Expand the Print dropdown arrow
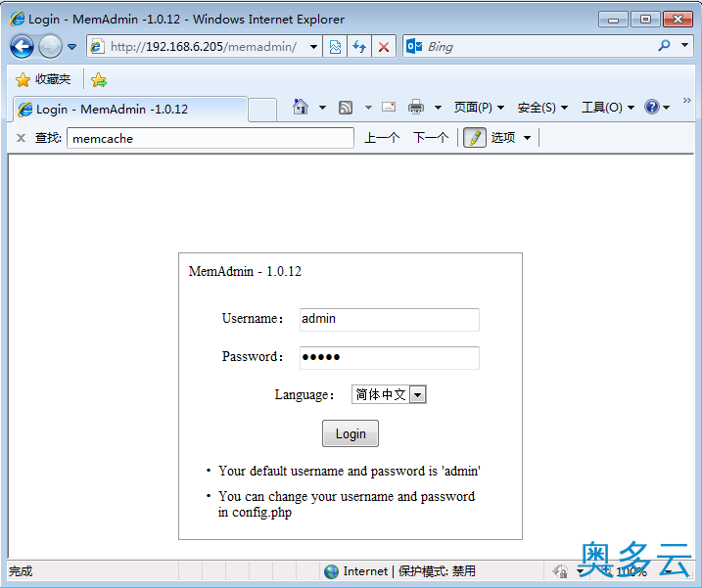The width and height of the screenshot is (702, 588). (x=438, y=108)
